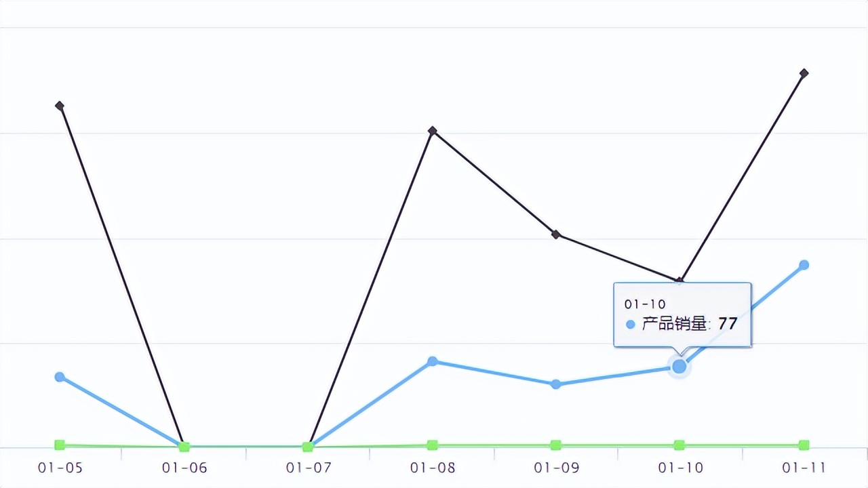Image resolution: width=868 pixels, height=488 pixels.
Task: Click the 01-07 x-axis date label
Action: (309, 468)
